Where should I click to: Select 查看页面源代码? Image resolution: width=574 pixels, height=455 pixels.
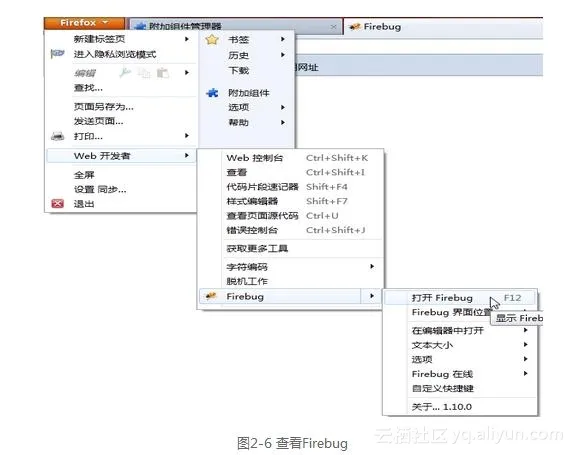pos(291,216)
